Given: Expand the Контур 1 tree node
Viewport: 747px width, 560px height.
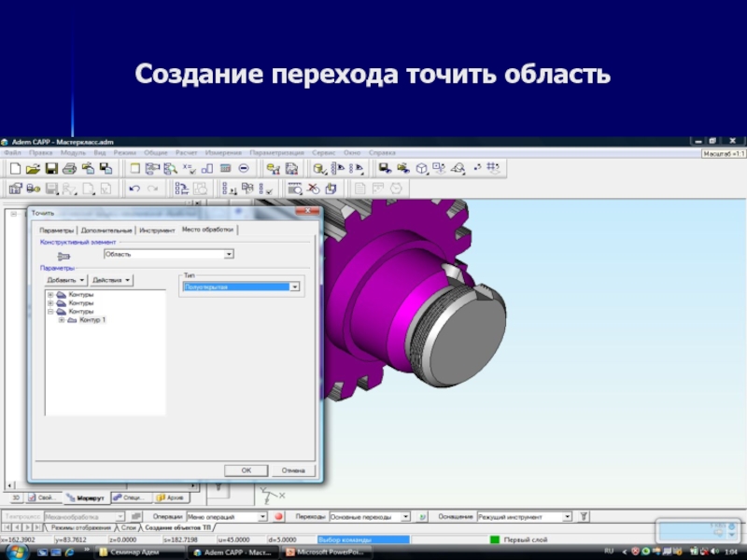Looking at the screenshot, I should (62, 320).
